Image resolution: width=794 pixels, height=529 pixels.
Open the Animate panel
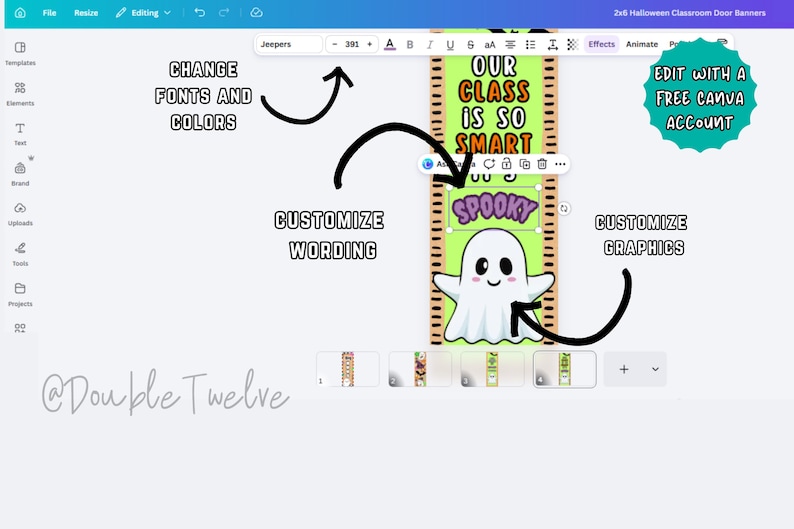(x=642, y=45)
